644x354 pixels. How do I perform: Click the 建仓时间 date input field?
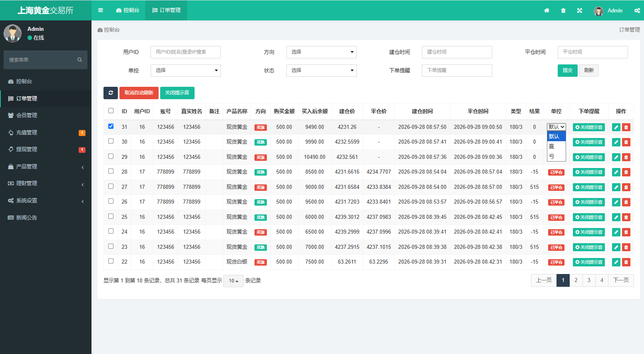tap(457, 52)
